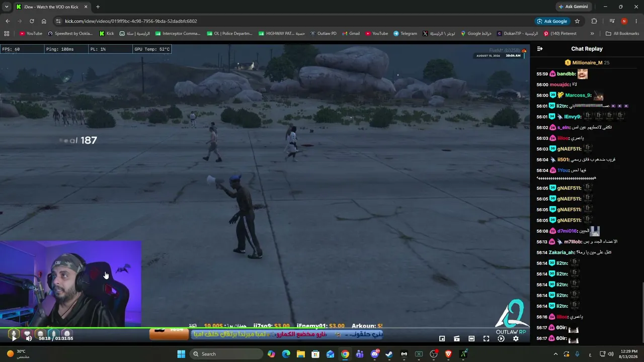Open File Explorer from taskbar

[301, 354]
